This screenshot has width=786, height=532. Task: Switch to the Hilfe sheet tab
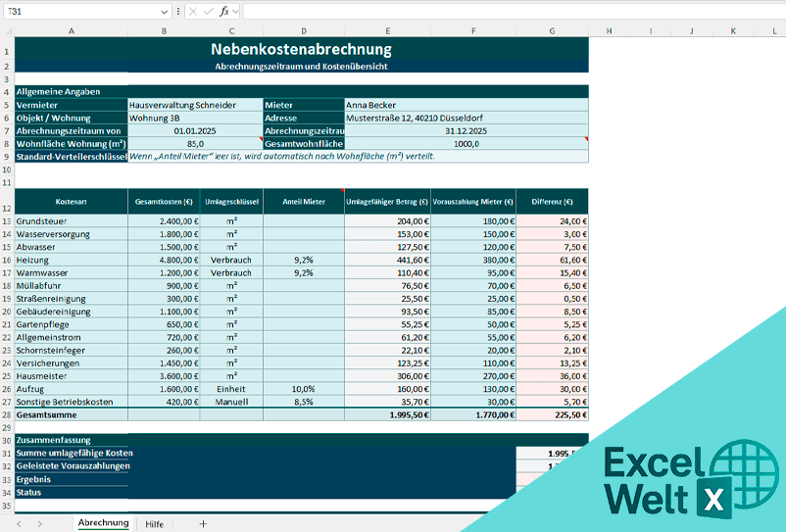coord(154,524)
